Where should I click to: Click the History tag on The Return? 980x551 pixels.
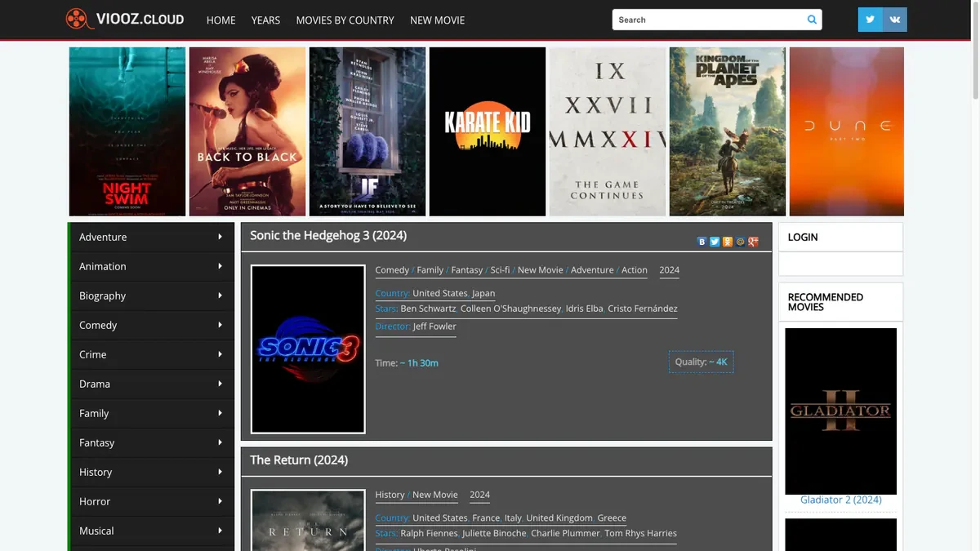coord(390,495)
